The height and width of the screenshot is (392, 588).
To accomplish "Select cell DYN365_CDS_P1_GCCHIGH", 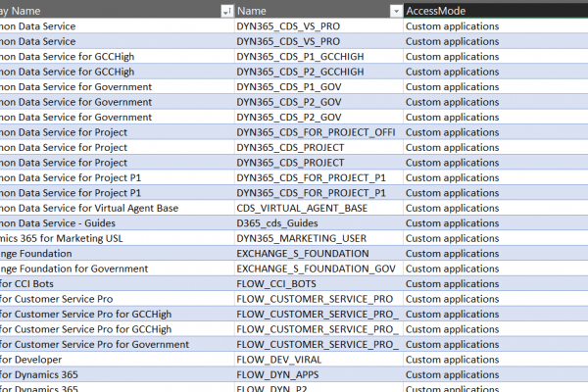I will coord(318,57).
